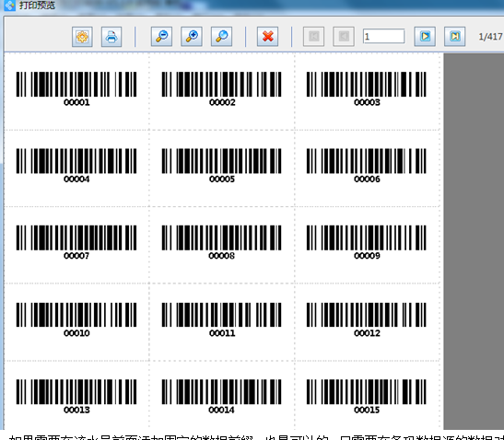Select barcode label 00003

(x=367, y=89)
